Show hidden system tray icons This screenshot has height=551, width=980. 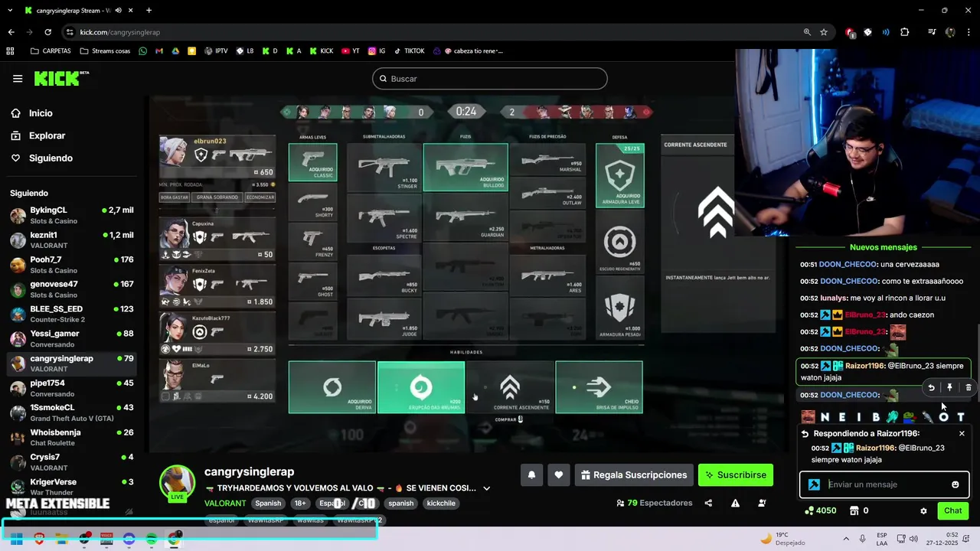point(846,539)
